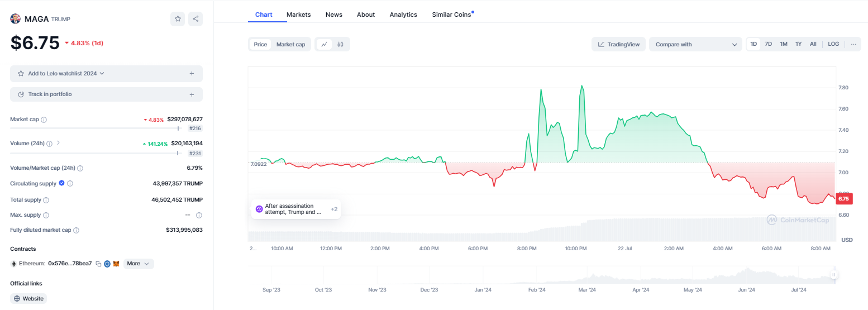This screenshot has width=868, height=310.
Task: Open the News tab
Action: (x=334, y=15)
